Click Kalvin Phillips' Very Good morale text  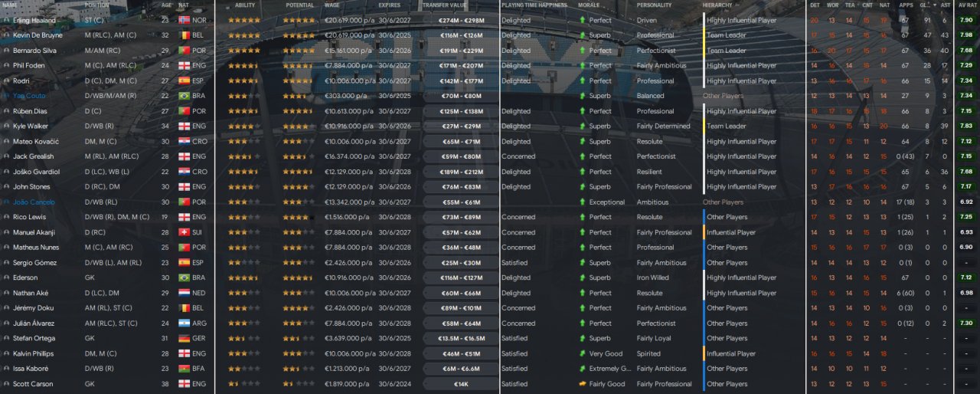point(606,353)
